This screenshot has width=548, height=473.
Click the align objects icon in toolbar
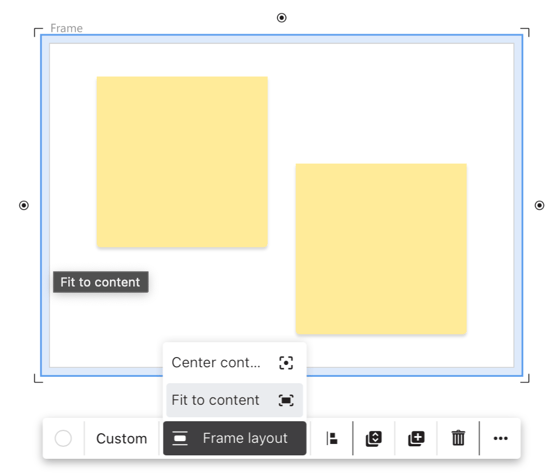tap(332, 438)
